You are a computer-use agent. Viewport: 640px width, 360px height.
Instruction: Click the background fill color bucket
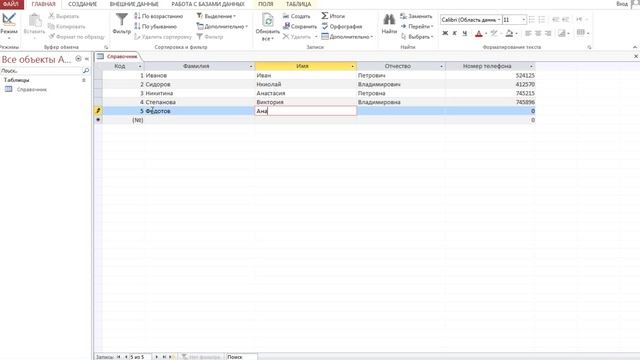pos(509,33)
